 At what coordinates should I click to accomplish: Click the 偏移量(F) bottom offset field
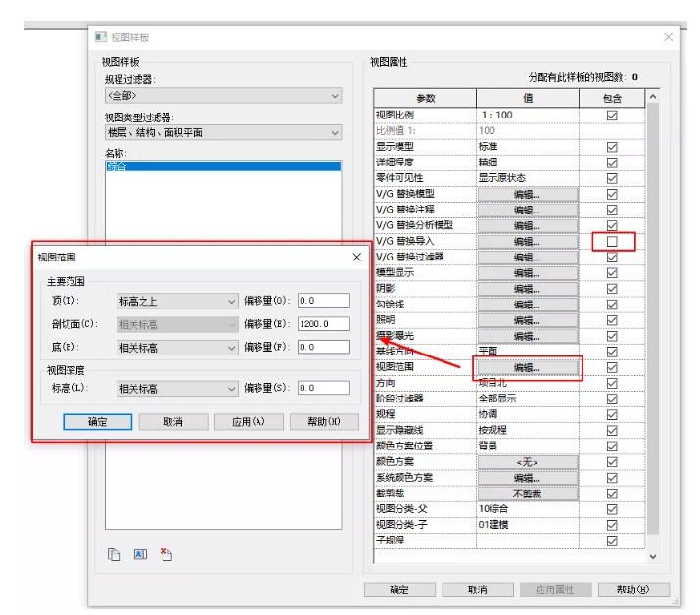point(323,347)
